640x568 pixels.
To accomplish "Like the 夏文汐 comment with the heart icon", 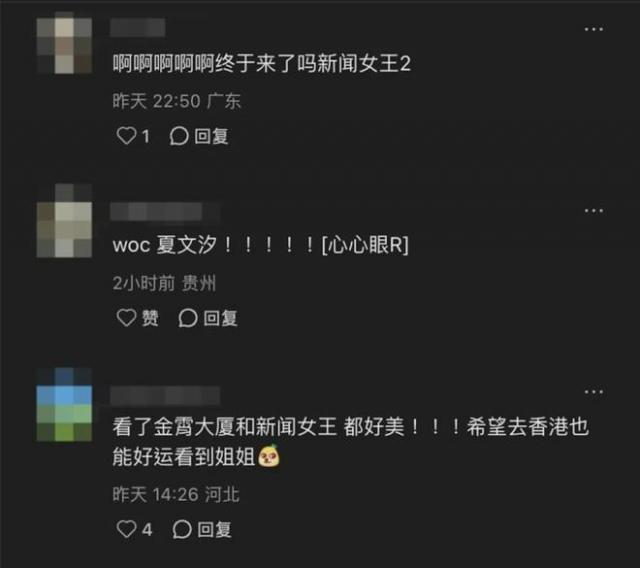I will click(126, 317).
